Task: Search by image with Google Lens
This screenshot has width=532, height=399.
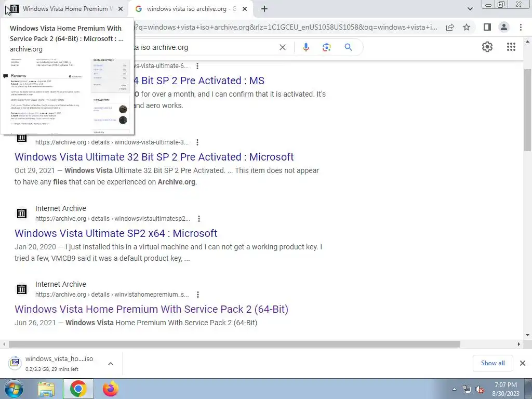Action: pyautogui.click(x=326, y=47)
